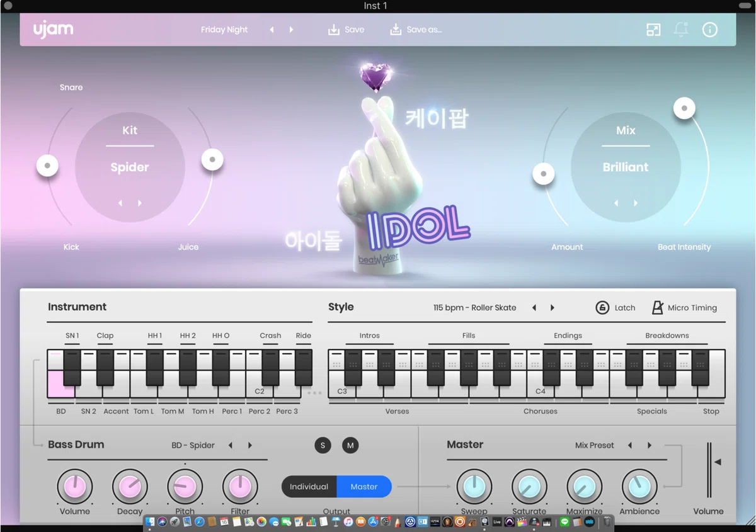Go to previous global preset arrow

(272, 30)
